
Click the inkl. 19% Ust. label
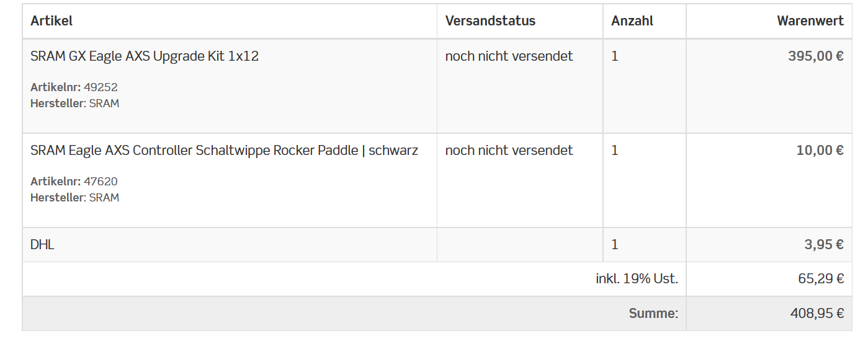click(637, 279)
